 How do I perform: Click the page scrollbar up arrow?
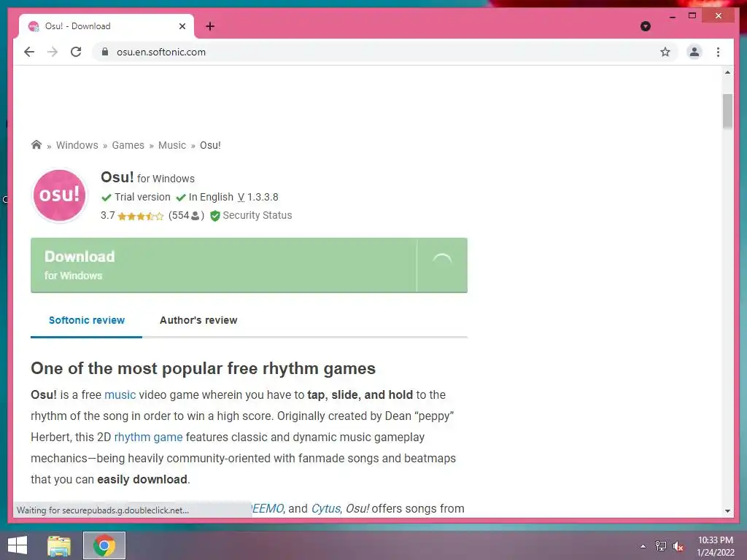[727, 72]
